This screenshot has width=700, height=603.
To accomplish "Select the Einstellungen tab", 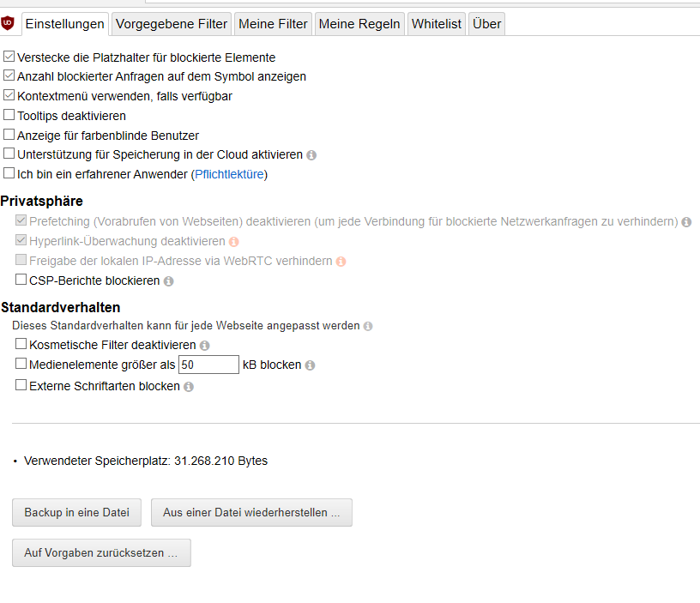I will (x=64, y=24).
